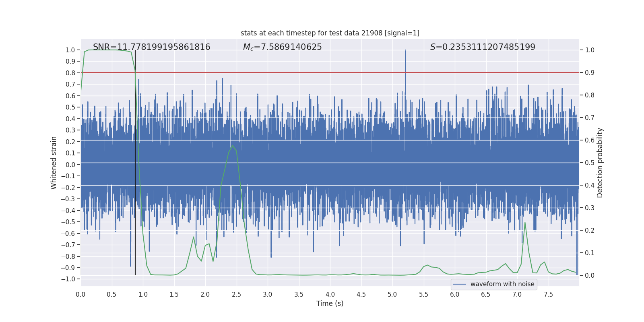
Task: Click the green spike peak just after 7.0 seconds
Action: click(x=525, y=223)
